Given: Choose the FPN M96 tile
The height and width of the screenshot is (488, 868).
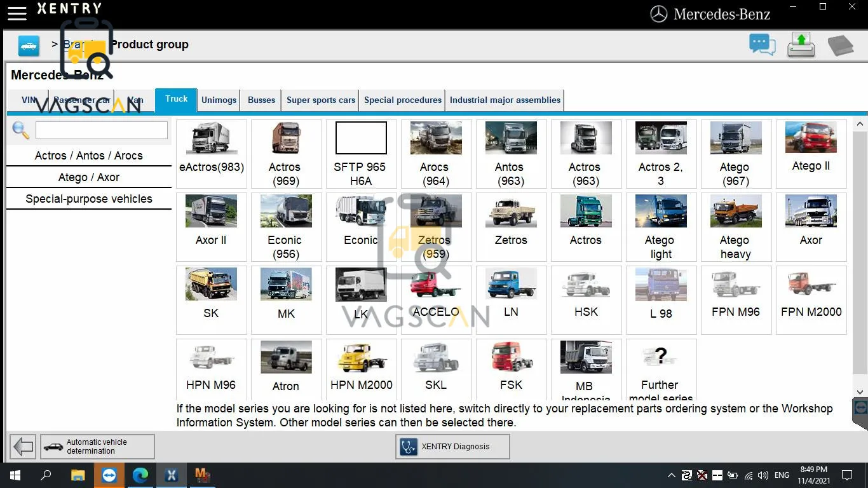Looking at the screenshot, I should pyautogui.click(x=736, y=300).
